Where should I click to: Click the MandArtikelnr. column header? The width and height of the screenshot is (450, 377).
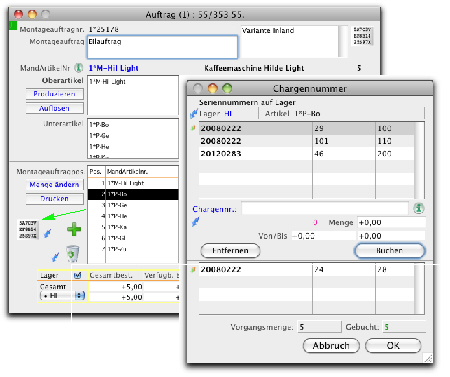tap(142, 172)
